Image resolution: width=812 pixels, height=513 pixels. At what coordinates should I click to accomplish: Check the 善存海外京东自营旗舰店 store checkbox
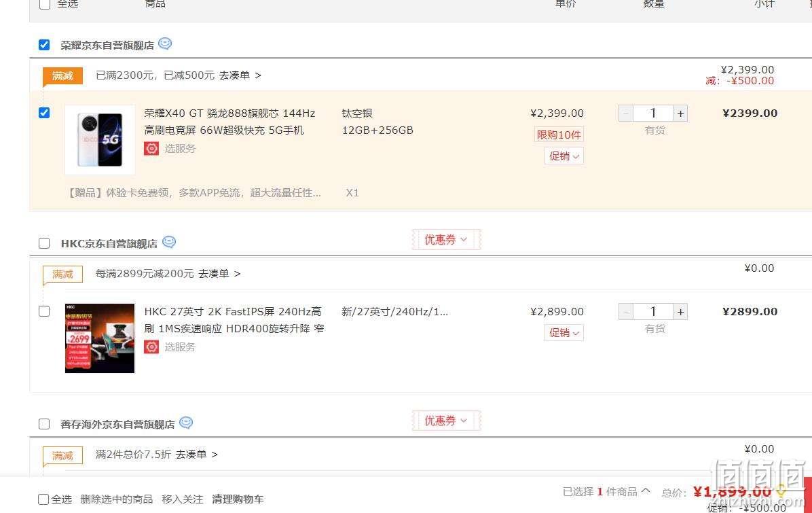(x=45, y=425)
